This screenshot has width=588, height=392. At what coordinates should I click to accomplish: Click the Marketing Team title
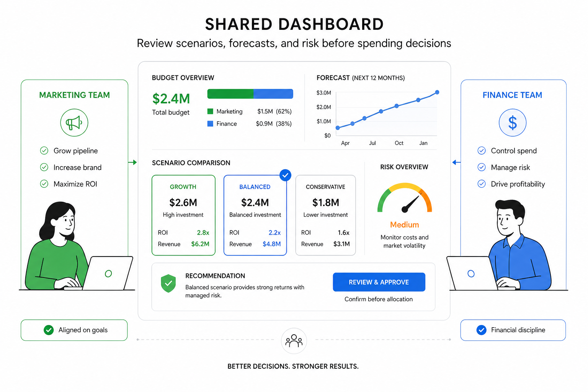coord(74,95)
